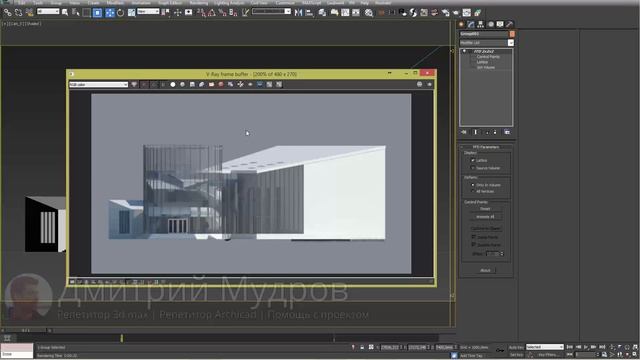640x360 pixels.
Task: Open the Material Editor
Action: tap(369, 13)
